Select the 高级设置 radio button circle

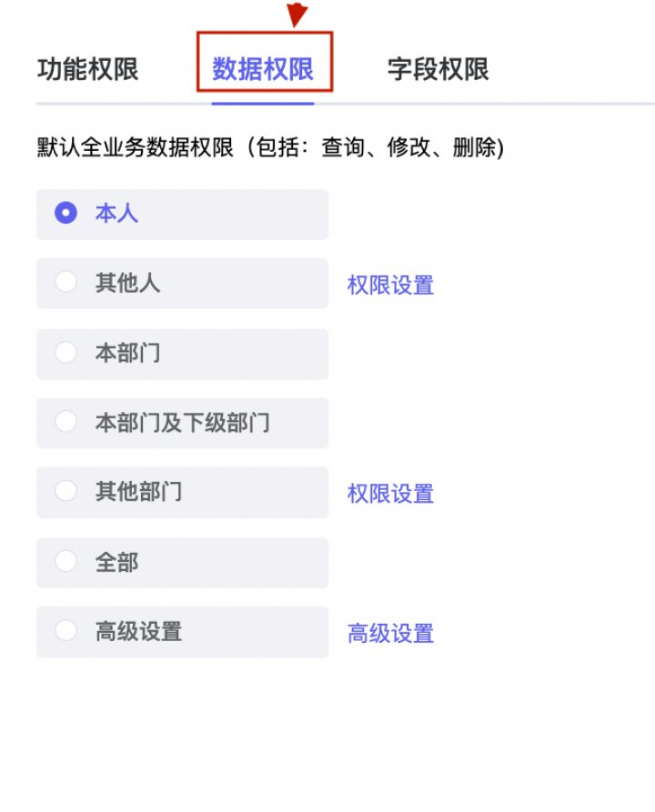[65, 631]
